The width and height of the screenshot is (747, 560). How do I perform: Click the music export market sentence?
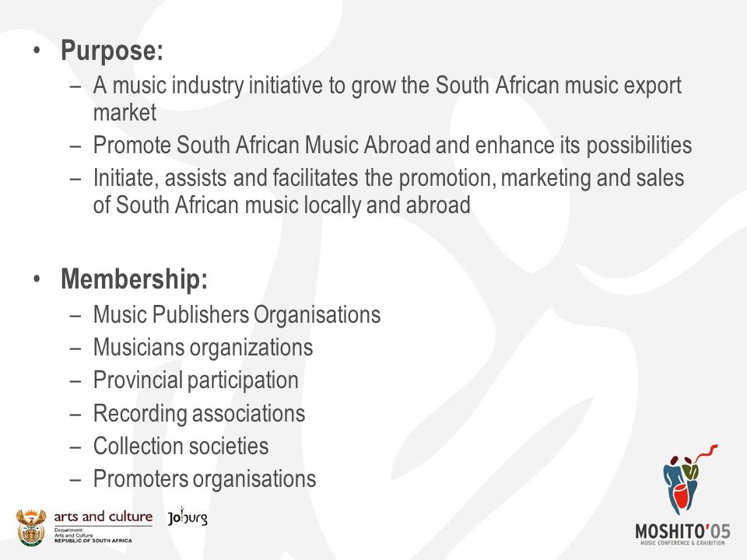[388, 99]
